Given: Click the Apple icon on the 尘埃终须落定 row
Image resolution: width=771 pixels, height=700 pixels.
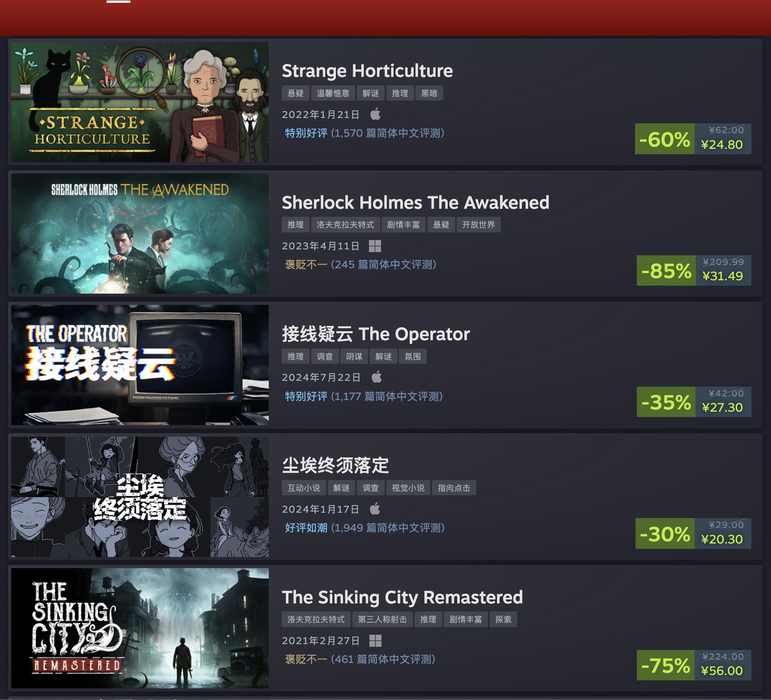Looking at the screenshot, I should click(375, 509).
